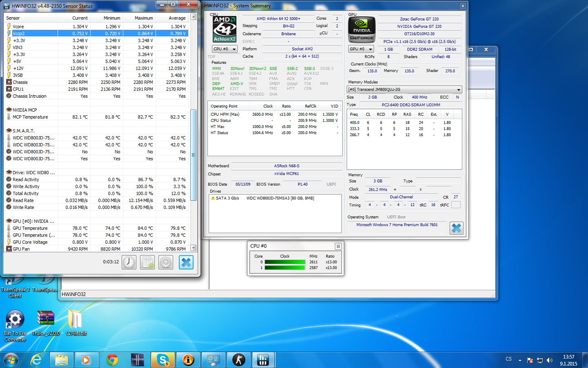Click HWiNFO bar-chart taskbar icon
588x368 pixels.
click(x=263, y=360)
